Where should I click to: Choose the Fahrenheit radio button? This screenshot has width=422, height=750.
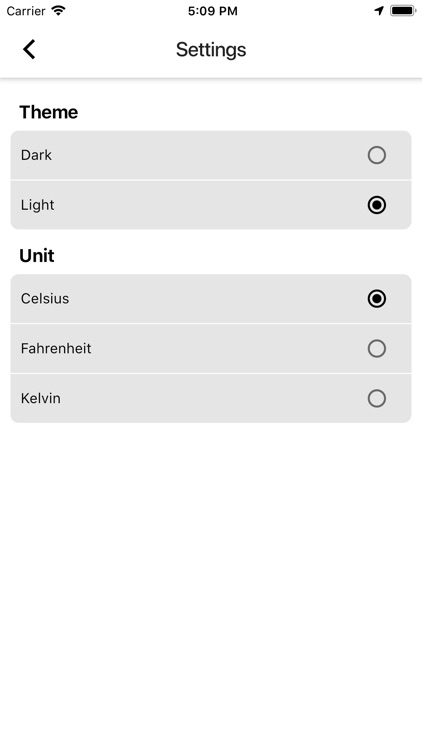pos(377,348)
